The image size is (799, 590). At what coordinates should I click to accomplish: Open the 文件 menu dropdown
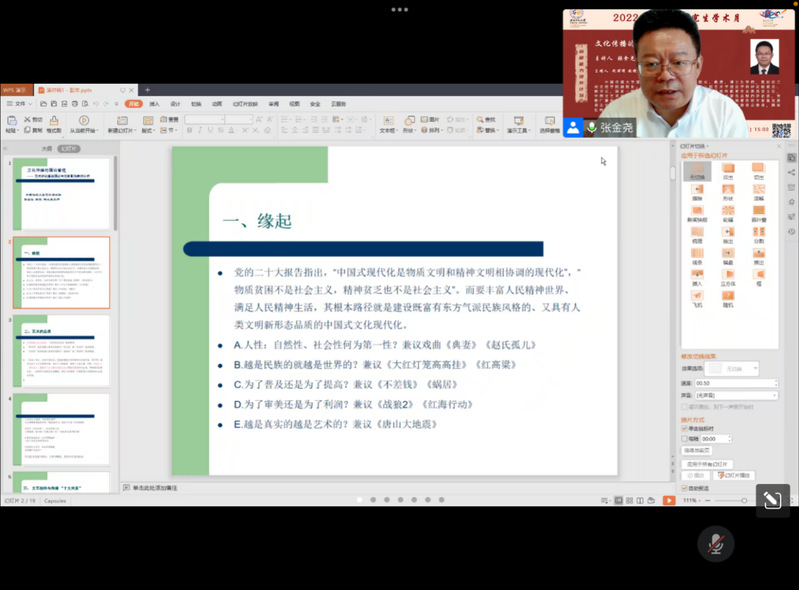point(18,103)
